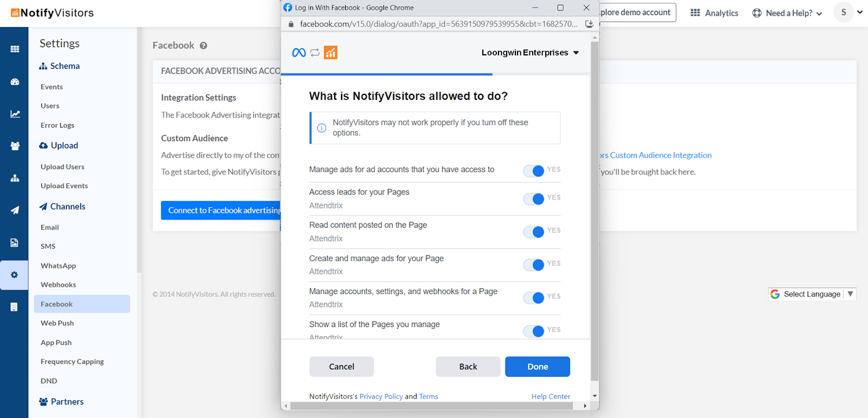868x418 pixels.
Task: Click the Analytics grid icon in top bar
Action: (x=695, y=12)
